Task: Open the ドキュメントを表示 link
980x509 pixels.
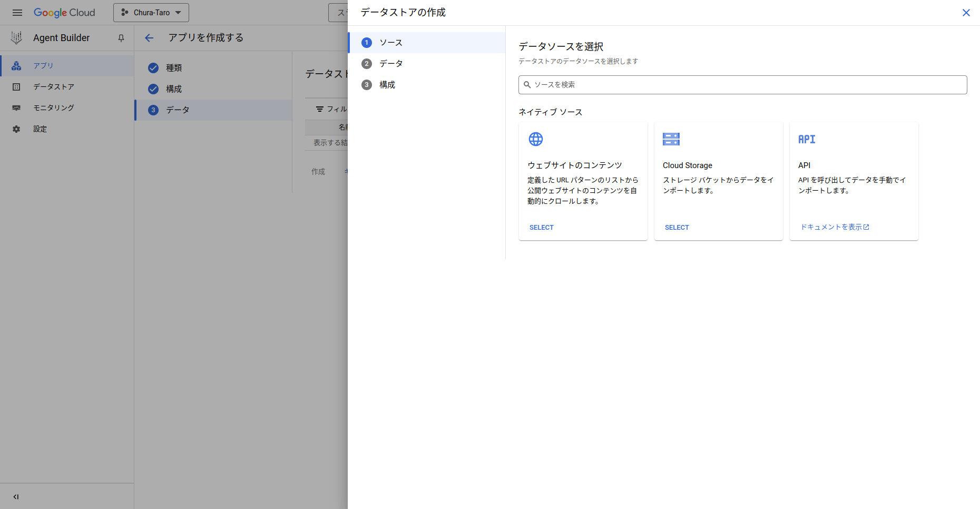Action: (835, 227)
